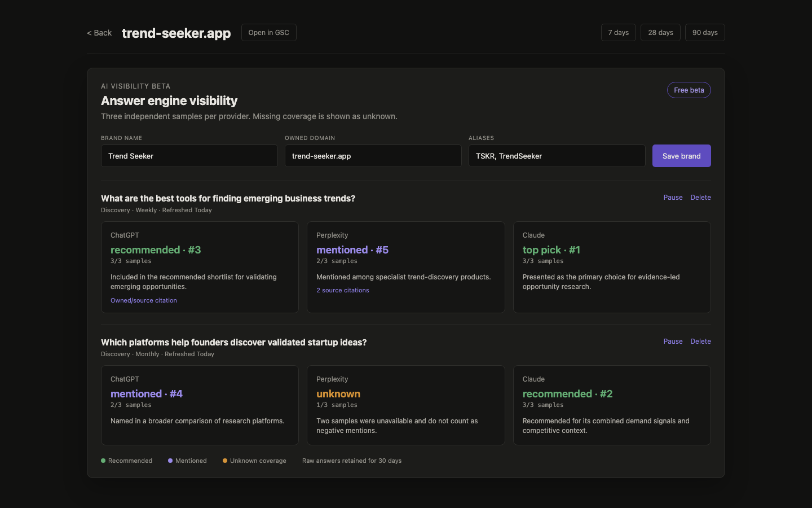Click 'Raw answers retained for 30 days'
This screenshot has width=812, height=508.
click(x=352, y=461)
